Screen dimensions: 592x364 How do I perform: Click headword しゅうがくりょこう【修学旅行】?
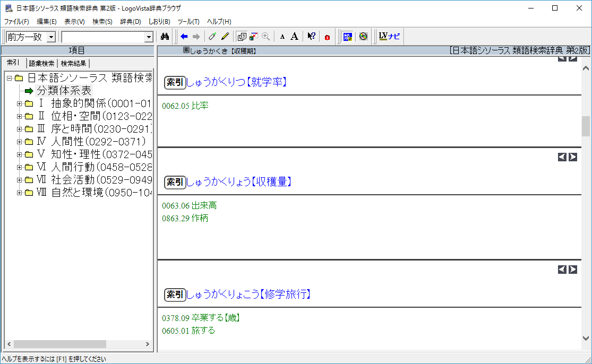click(249, 294)
